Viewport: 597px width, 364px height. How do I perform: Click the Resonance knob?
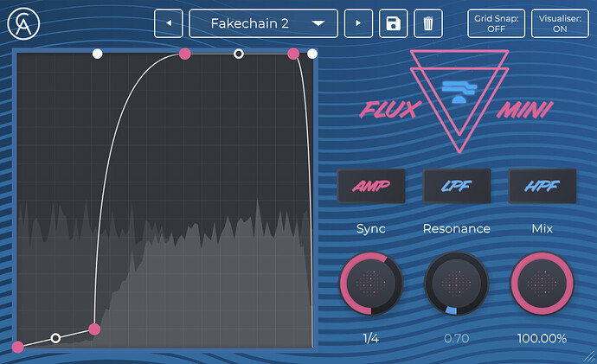coord(457,284)
